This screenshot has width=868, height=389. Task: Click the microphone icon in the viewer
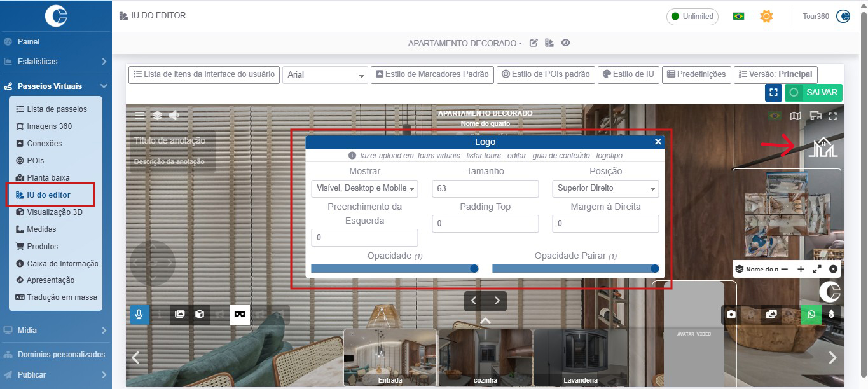coord(139,315)
